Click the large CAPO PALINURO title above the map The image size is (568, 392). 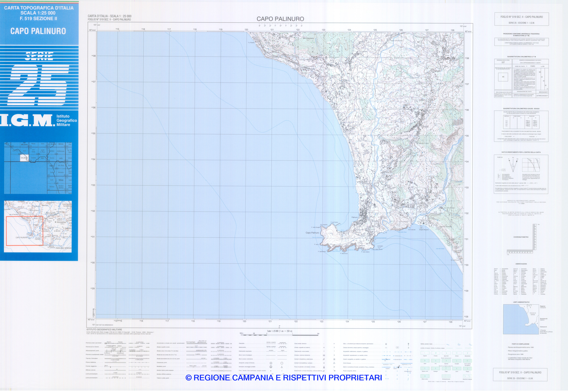[280, 19]
